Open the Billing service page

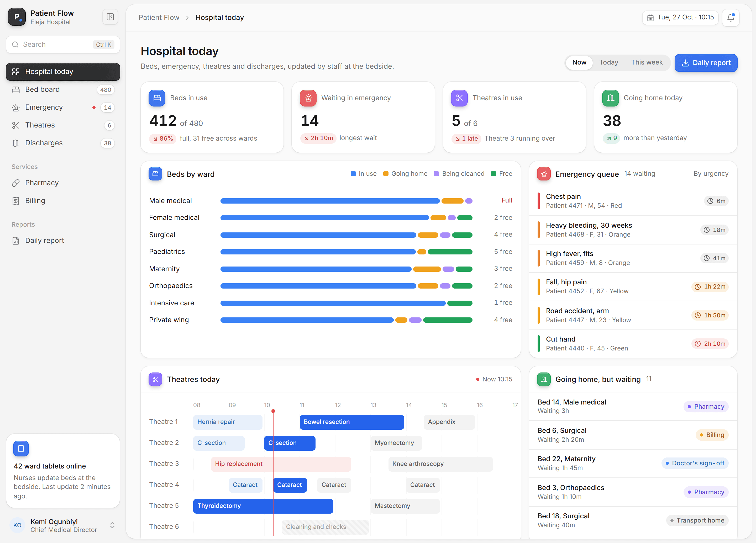[63, 201]
